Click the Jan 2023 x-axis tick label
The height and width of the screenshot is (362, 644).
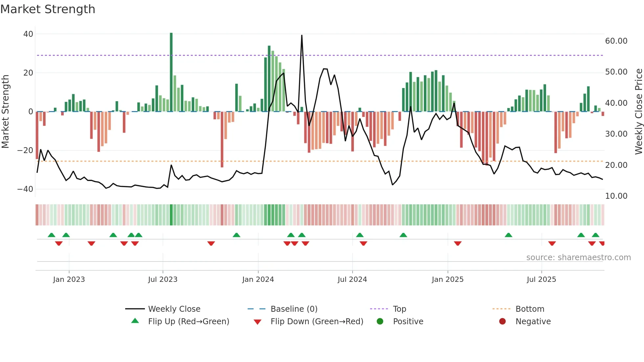(x=69, y=279)
